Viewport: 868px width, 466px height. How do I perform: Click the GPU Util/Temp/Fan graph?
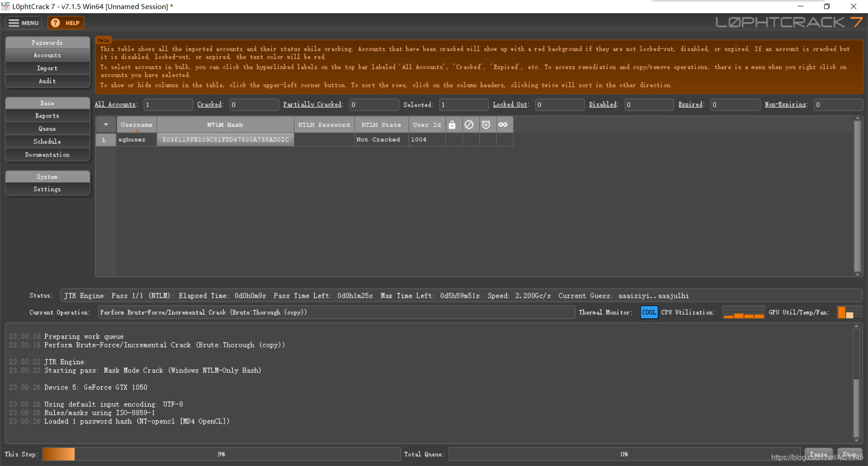tap(849, 312)
